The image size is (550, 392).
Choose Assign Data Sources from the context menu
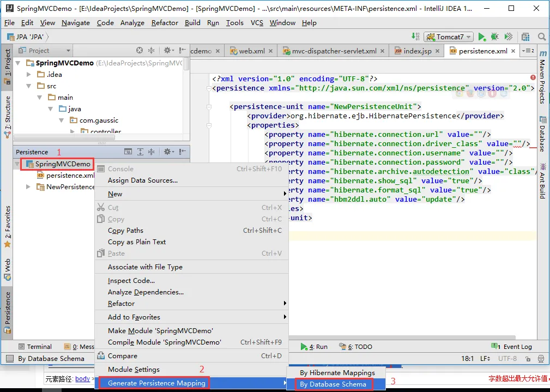pyautogui.click(x=191, y=180)
